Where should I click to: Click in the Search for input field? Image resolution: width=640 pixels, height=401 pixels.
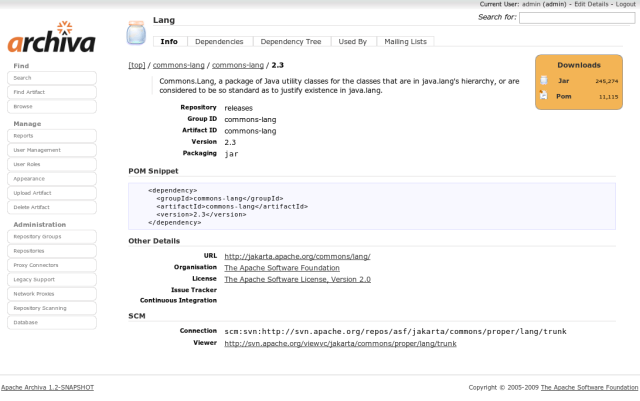576,17
